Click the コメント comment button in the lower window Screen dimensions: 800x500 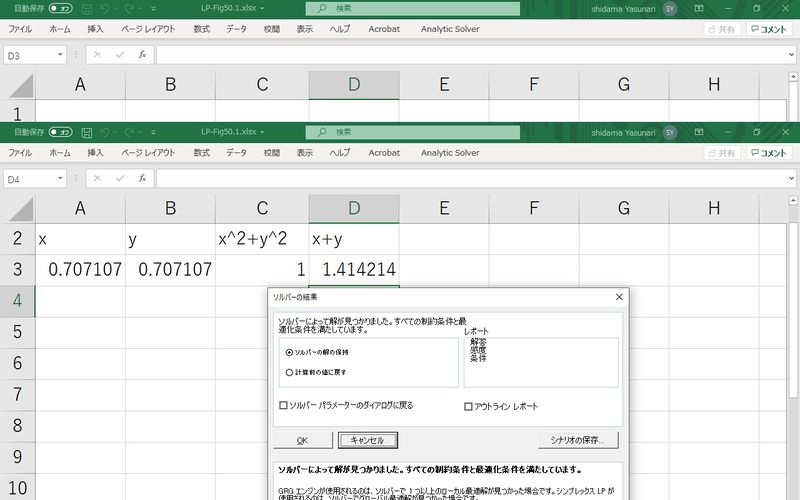(770, 153)
